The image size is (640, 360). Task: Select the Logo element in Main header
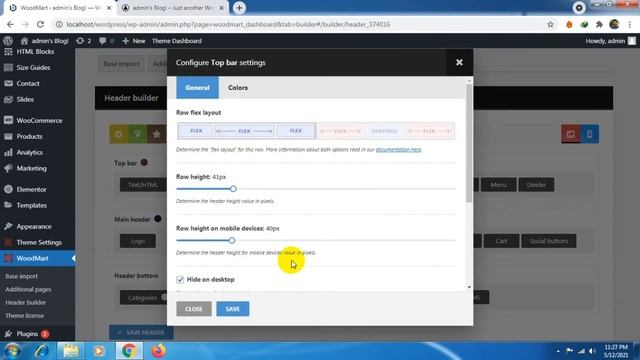[138, 241]
